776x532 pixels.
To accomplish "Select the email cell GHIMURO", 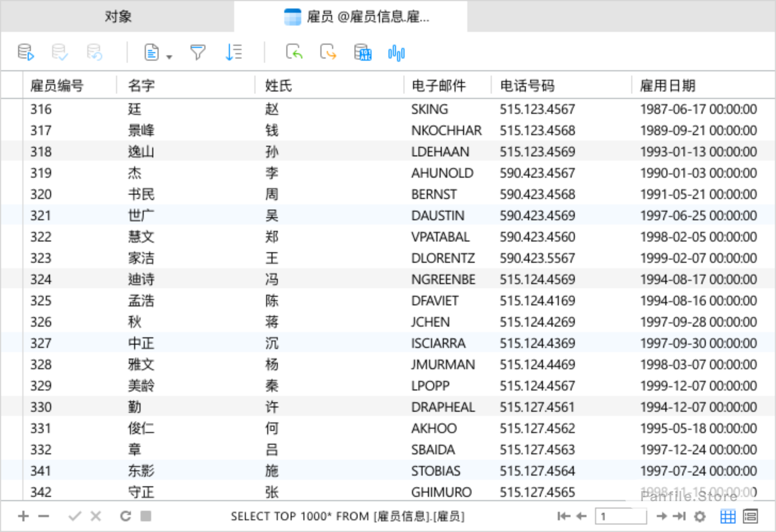I will coord(441,492).
